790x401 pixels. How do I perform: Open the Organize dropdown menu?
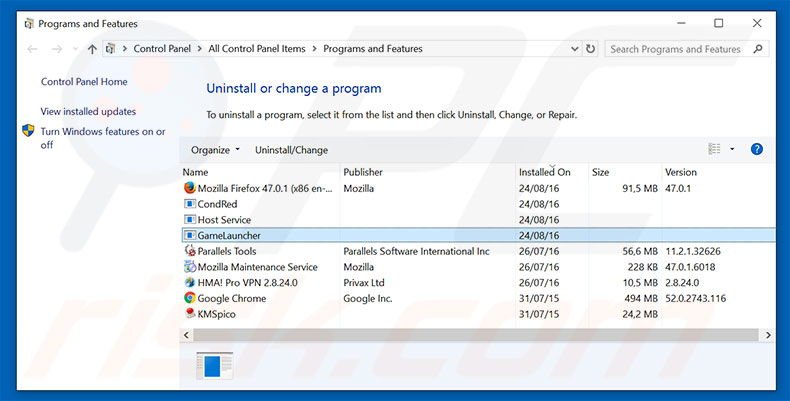tap(215, 150)
